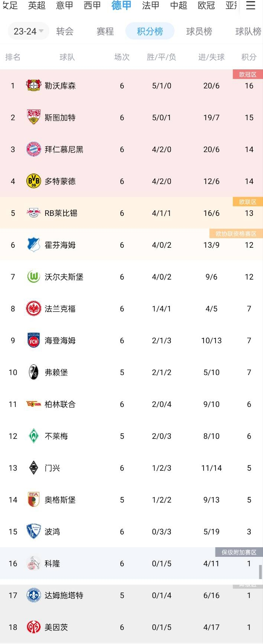The width and height of the screenshot is (263, 644).
Task: Select the 转会 transfers tab
Action: pos(65,32)
